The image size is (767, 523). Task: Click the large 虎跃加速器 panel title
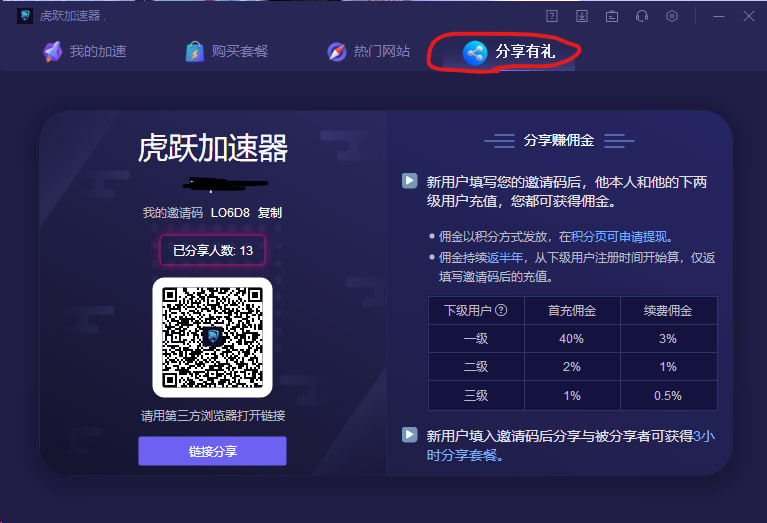[x=213, y=148]
